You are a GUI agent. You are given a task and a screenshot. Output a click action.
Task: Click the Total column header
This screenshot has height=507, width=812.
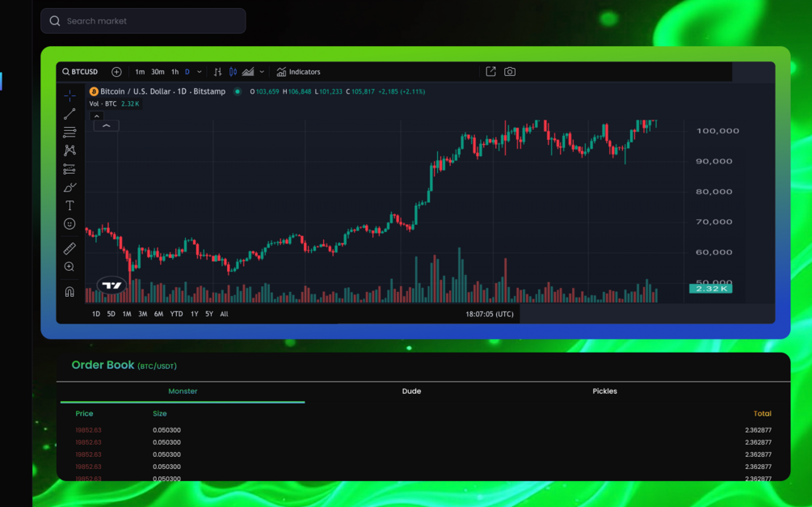pos(762,414)
